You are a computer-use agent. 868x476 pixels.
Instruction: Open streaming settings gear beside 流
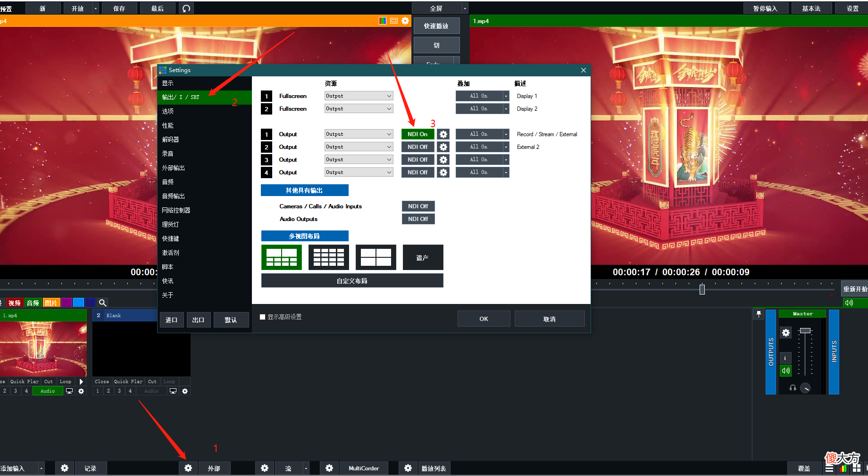pyautogui.click(x=265, y=468)
